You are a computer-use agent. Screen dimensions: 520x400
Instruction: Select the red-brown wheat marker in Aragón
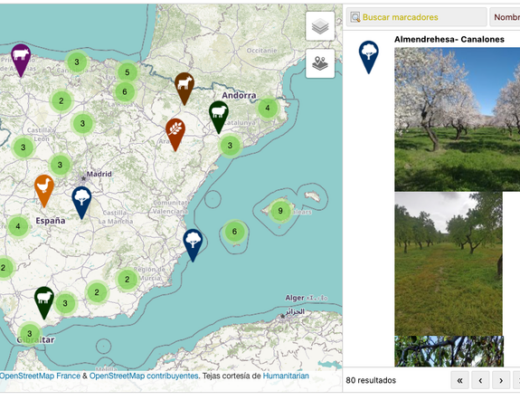(175, 134)
